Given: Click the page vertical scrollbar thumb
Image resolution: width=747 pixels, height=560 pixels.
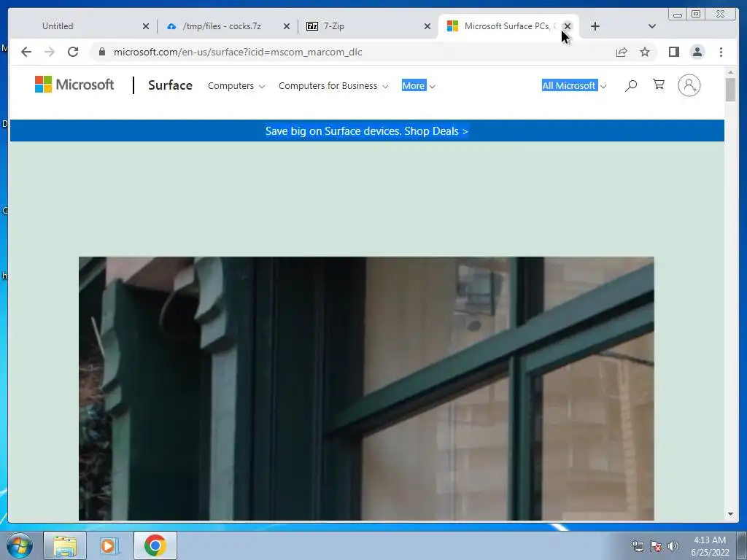Looking at the screenshot, I should click(x=730, y=90).
